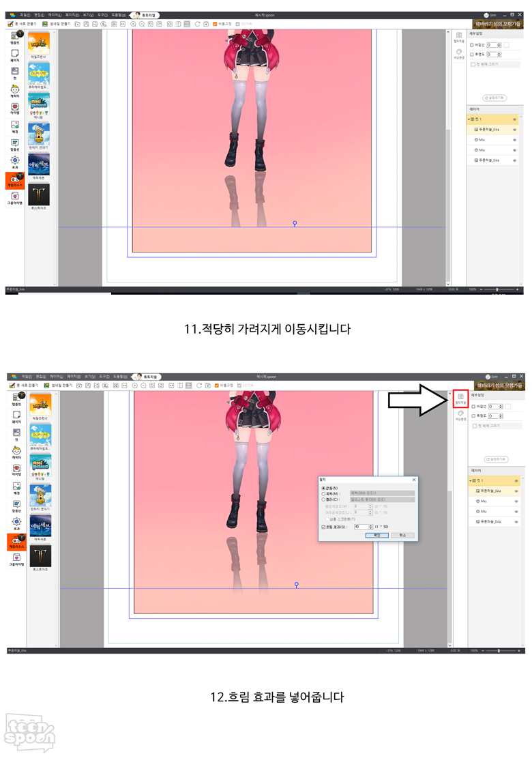
Task: Click 바깥선 value stepper in lower screenshot
Action: (x=501, y=407)
